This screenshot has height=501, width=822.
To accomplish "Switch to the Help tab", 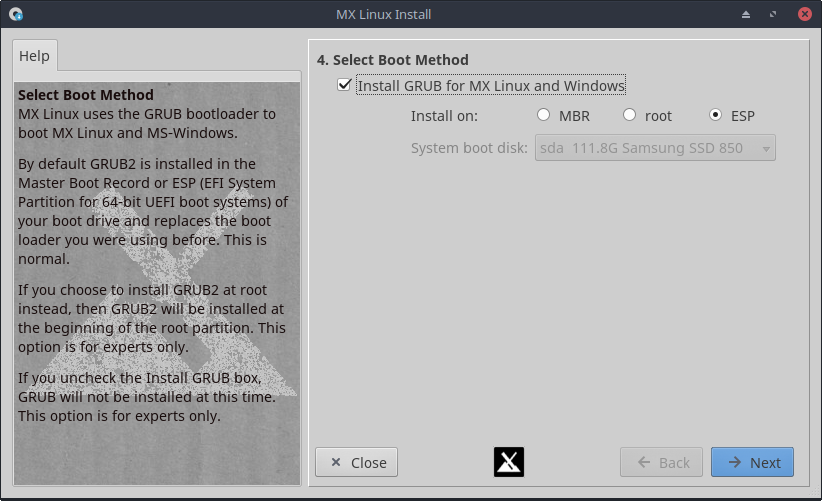I will point(35,56).
